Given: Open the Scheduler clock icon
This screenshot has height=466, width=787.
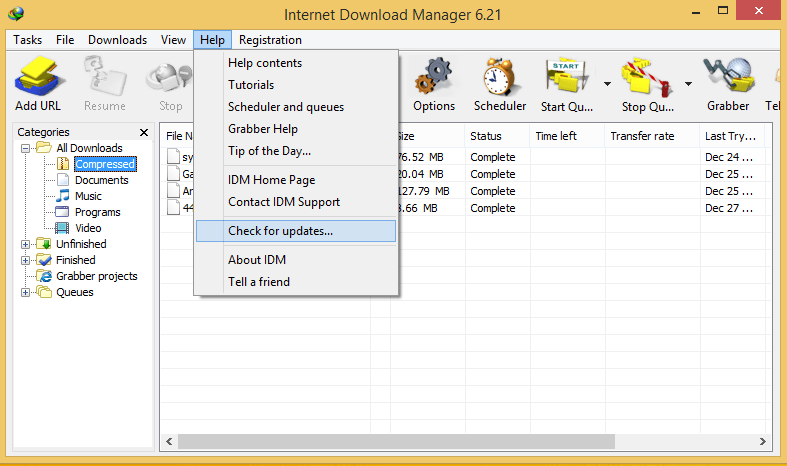Looking at the screenshot, I should pyautogui.click(x=499, y=77).
